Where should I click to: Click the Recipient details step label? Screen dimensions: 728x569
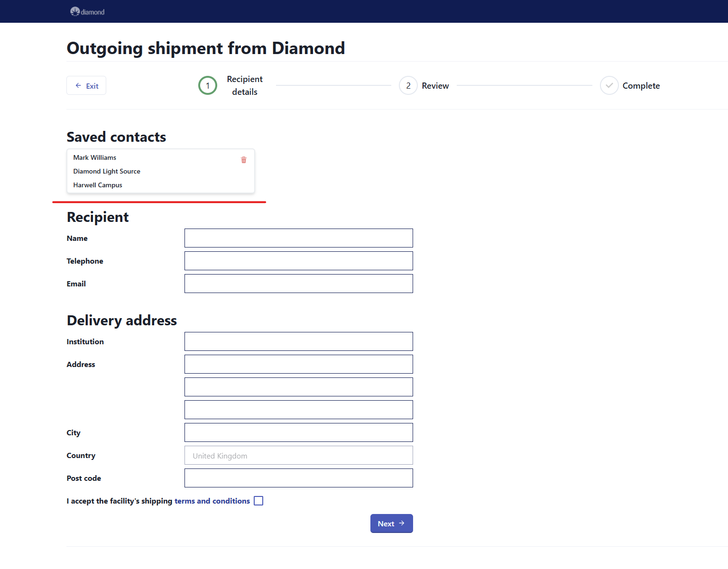click(x=245, y=85)
